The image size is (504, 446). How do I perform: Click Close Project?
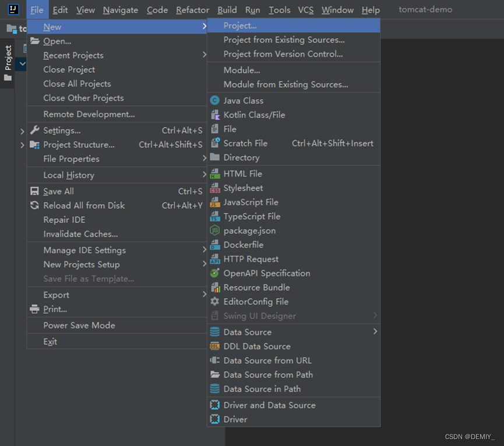pyautogui.click(x=117, y=69)
